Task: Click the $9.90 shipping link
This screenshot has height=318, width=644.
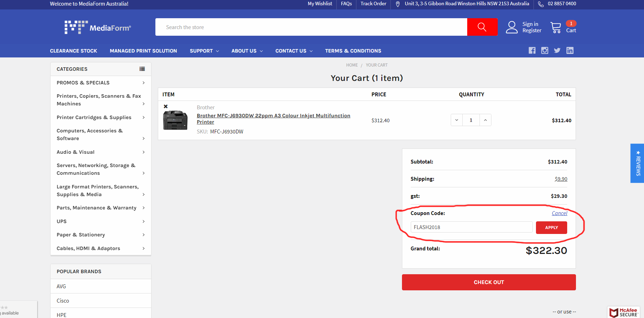Action: (561, 179)
